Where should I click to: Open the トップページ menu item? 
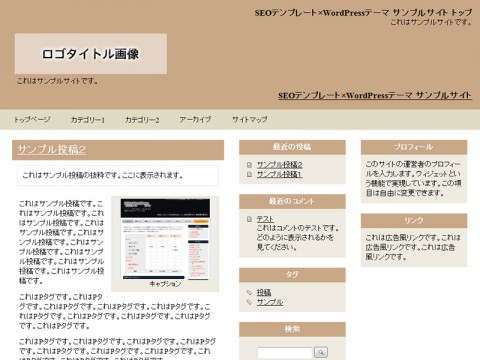tap(32, 119)
